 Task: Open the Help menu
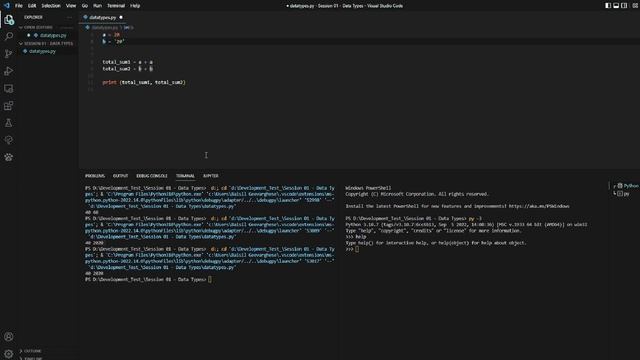[x=135, y=6]
